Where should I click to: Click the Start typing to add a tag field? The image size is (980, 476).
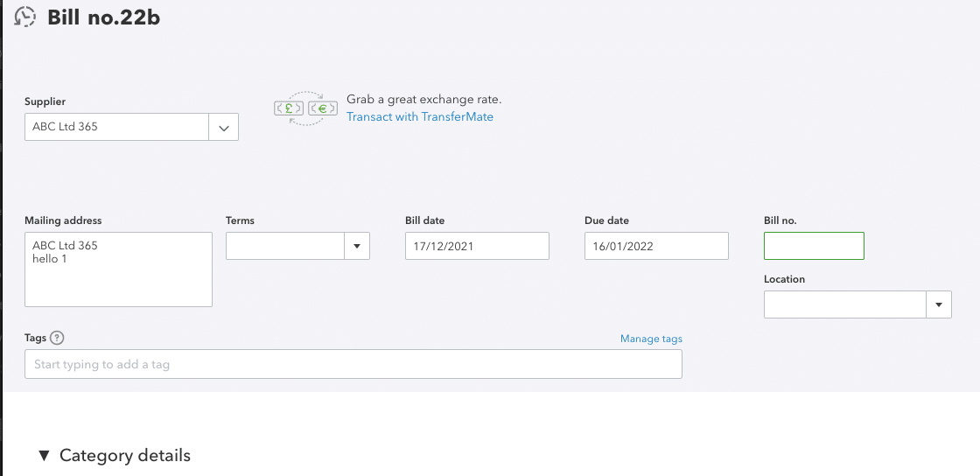353,364
